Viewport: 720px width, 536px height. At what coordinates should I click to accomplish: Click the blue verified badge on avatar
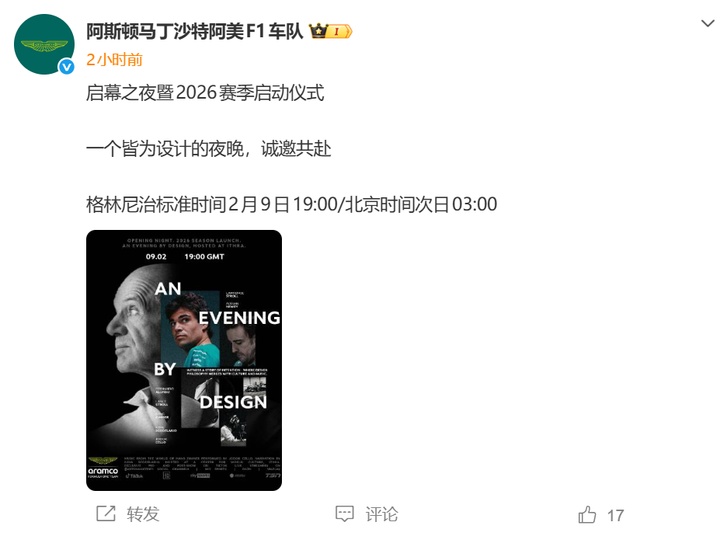(67, 67)
